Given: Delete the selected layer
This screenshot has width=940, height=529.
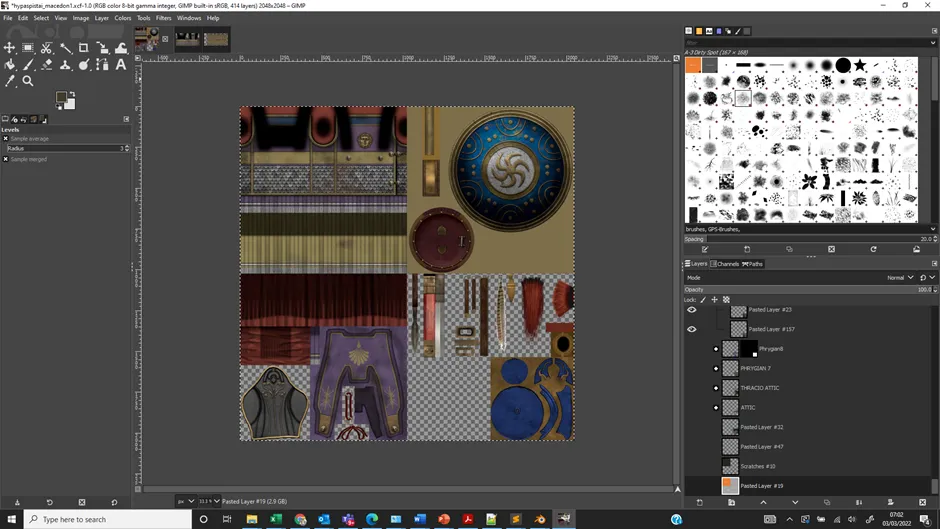Looking at the screenshot, I should click(923, 502).
